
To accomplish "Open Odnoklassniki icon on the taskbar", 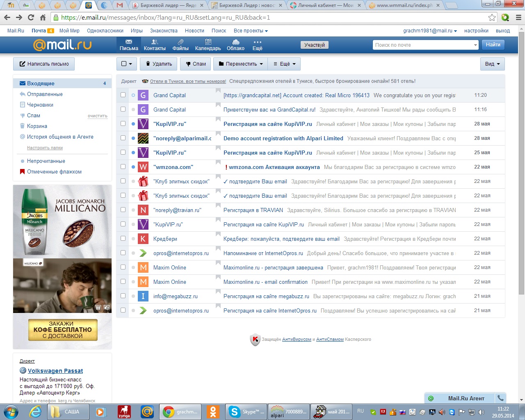I will (212, 411).
